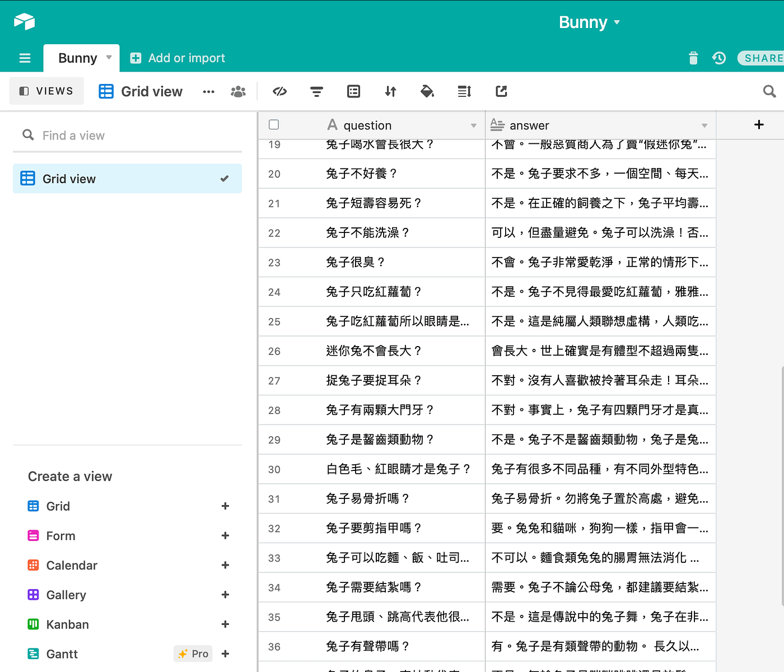The image size is (784, 672).
Task: Toggle the select-all records checkbox
Action: point(274,124)
